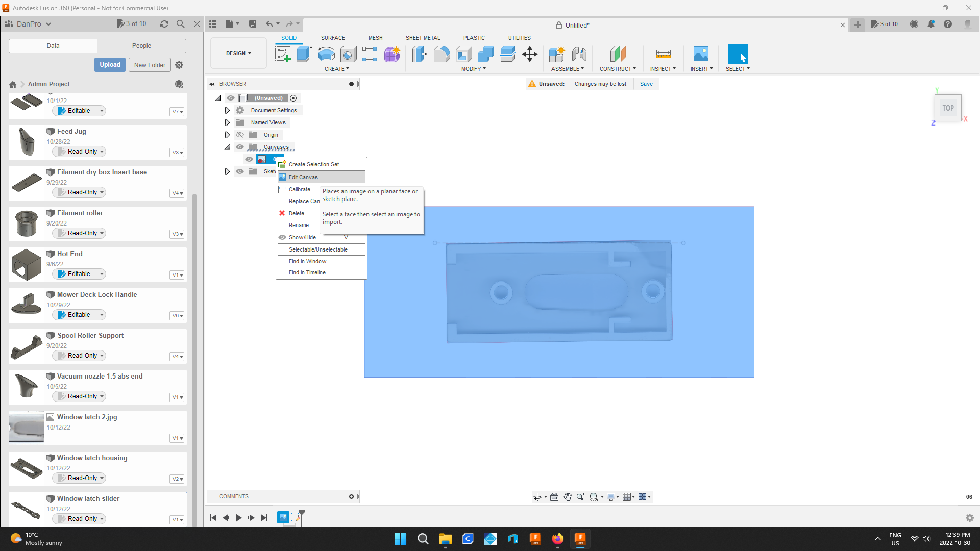The width and height of the screenshot is (980, 551).
Task: Toggle visibility of the Origin folder
Action: click(240, 135)
